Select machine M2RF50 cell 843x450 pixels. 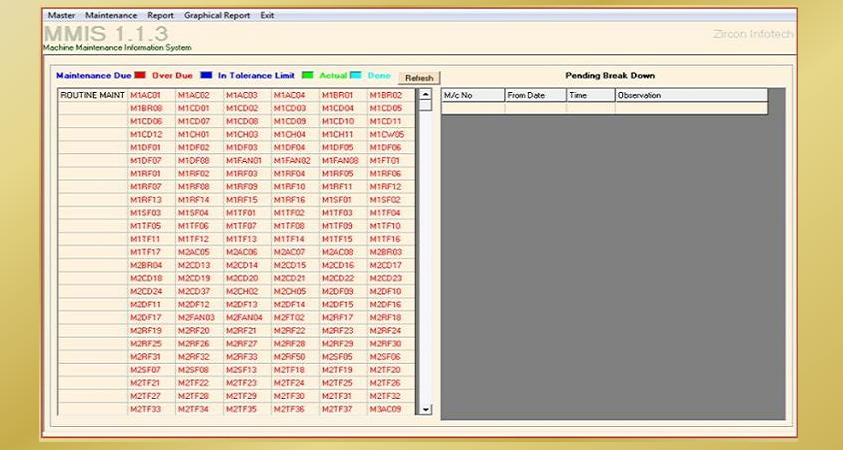pos(295,356)
